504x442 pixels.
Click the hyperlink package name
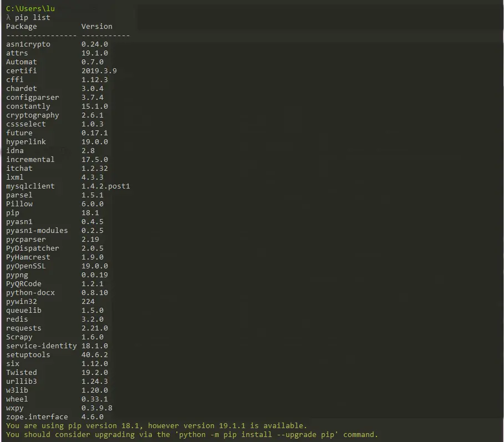tap(26, 142)
